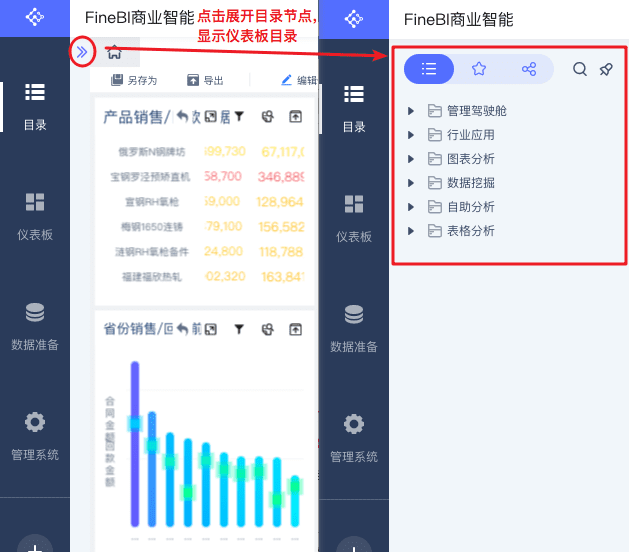Viewport: 629px width, 552px height.
Task: Click the FineBI logo in the right screenshot
Action: [x=354, y=19]
